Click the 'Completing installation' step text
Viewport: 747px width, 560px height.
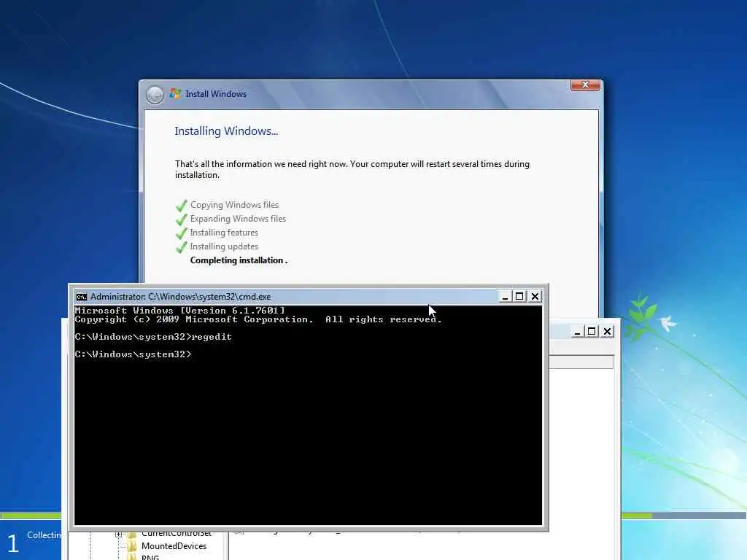(x=239, y=260)
